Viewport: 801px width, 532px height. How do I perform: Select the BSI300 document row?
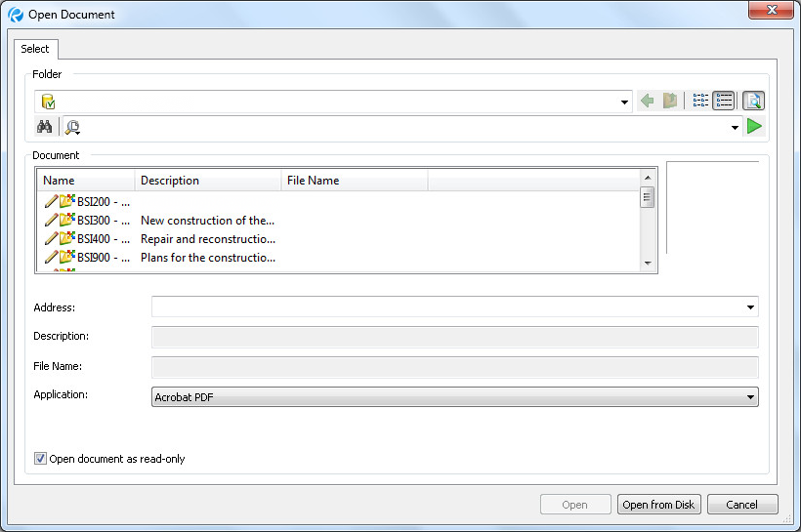(x=103, y=221)
